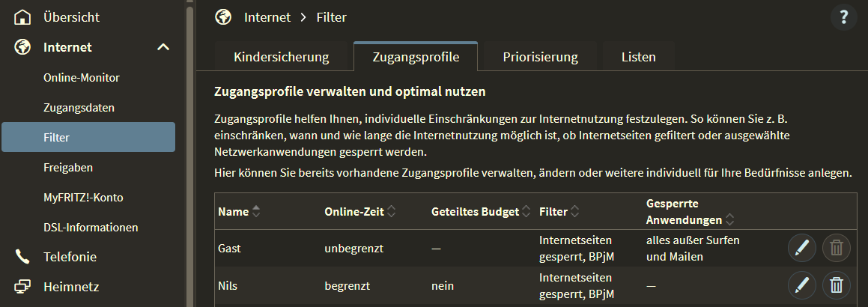Click the phone icon beside Telefonie

[x=23, y=257]
